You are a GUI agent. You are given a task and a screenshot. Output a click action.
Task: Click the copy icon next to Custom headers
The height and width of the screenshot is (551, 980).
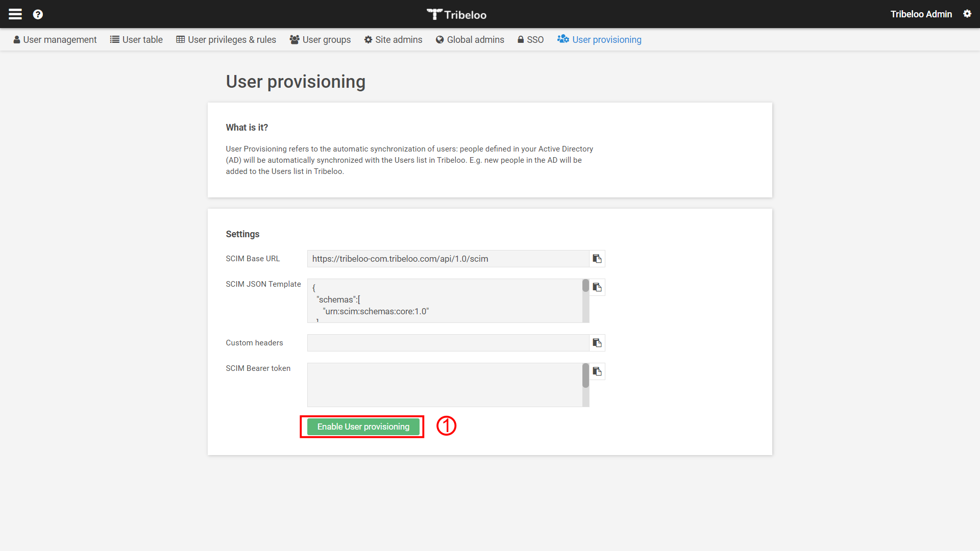tap(596, 342)
